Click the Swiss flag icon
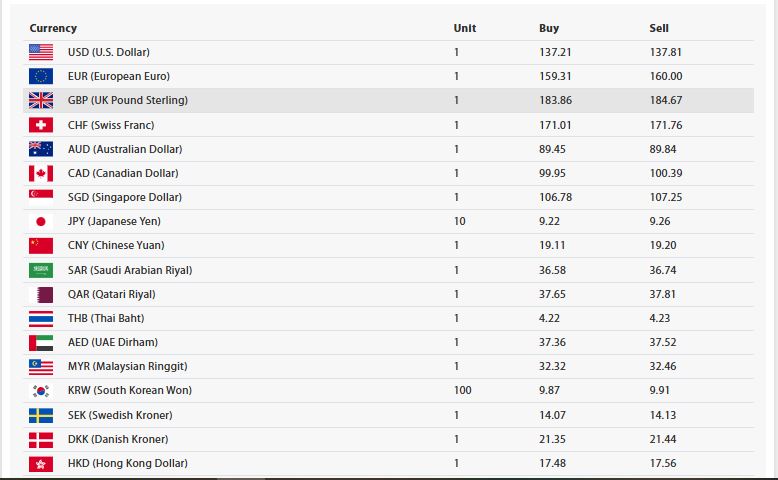 [41, 125]
